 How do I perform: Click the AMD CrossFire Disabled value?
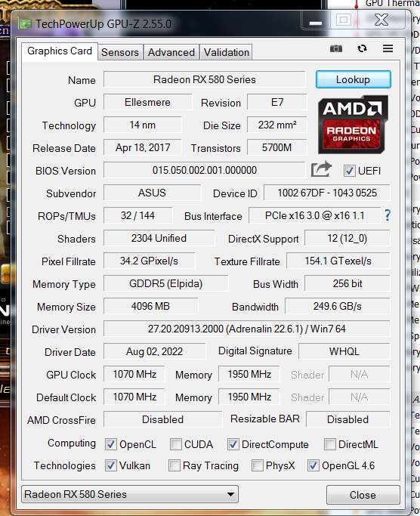pyautogui.click(x=162, y=419)
